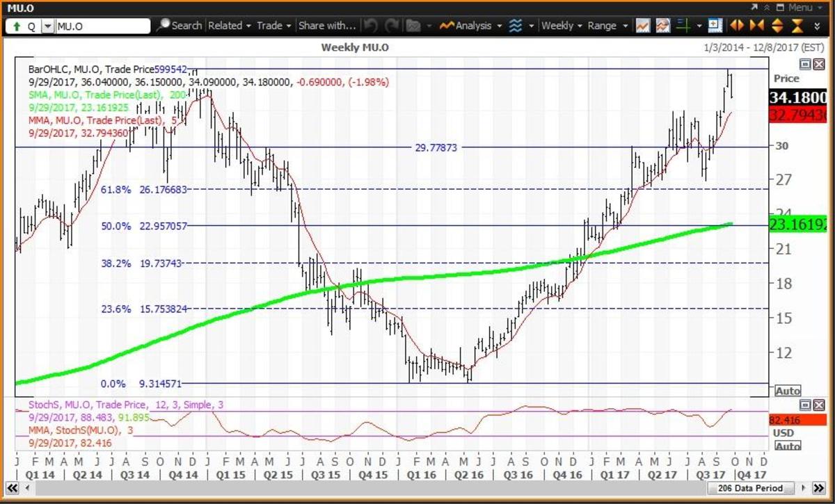This screenshot has height=504, width=835.
Task: Click the vertical compress hourglass icon
Action: point(797,26)
